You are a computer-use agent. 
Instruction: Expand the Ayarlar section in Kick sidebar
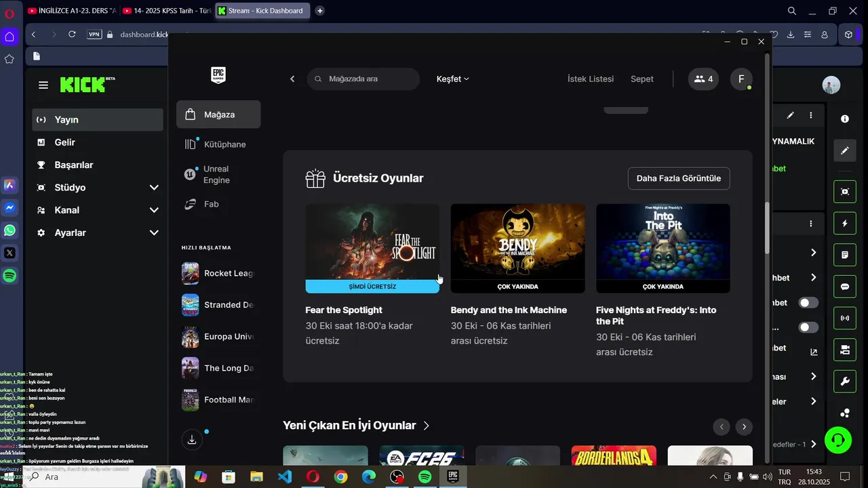click(x=154, y=232)
